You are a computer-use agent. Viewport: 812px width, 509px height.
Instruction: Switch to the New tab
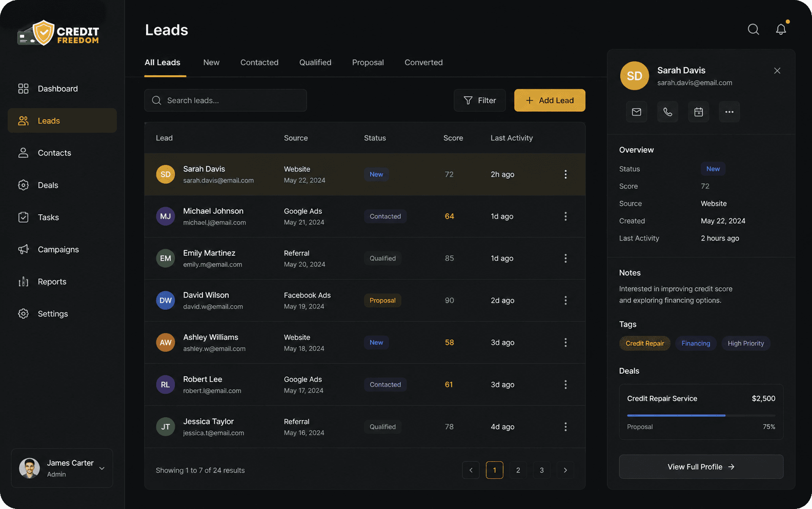pyautogui.click(x=211, y=63)
